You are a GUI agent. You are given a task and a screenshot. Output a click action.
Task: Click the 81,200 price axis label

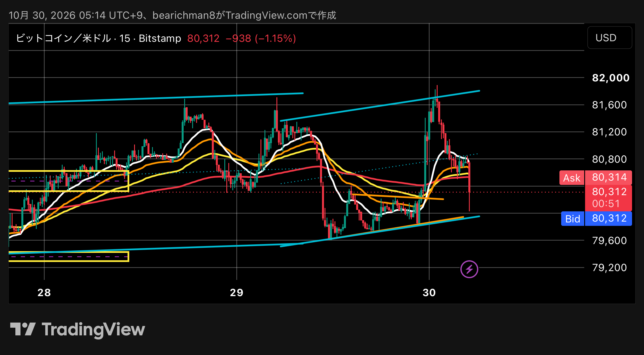click(x=609, y=132)
